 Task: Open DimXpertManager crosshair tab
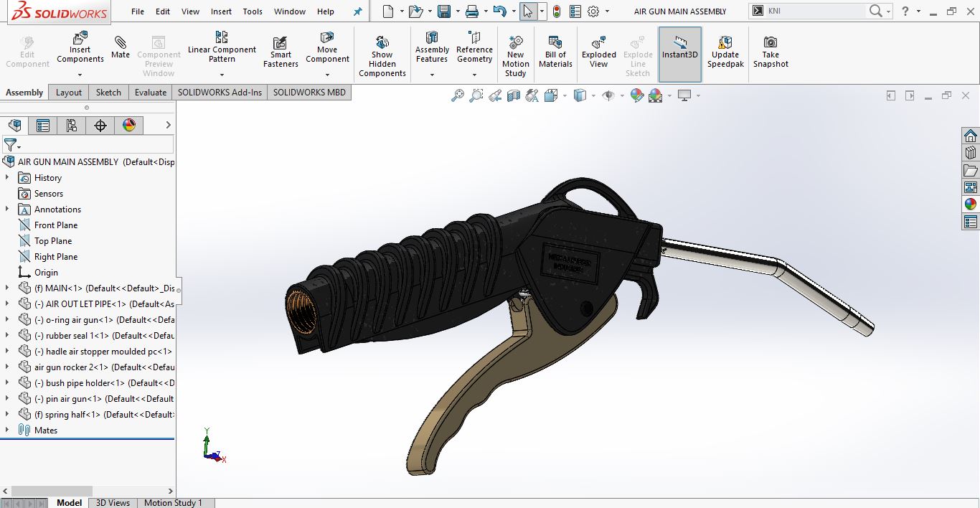pos(100,126)
